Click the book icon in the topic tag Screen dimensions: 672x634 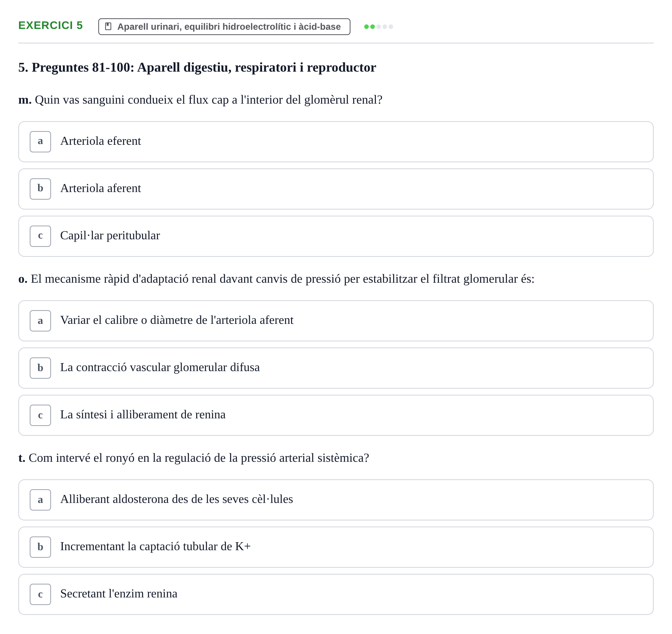(108, 26)
